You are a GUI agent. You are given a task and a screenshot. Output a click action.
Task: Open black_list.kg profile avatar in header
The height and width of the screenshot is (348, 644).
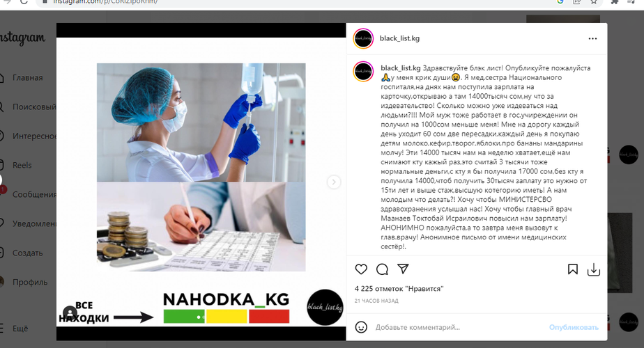click(363, 38)
